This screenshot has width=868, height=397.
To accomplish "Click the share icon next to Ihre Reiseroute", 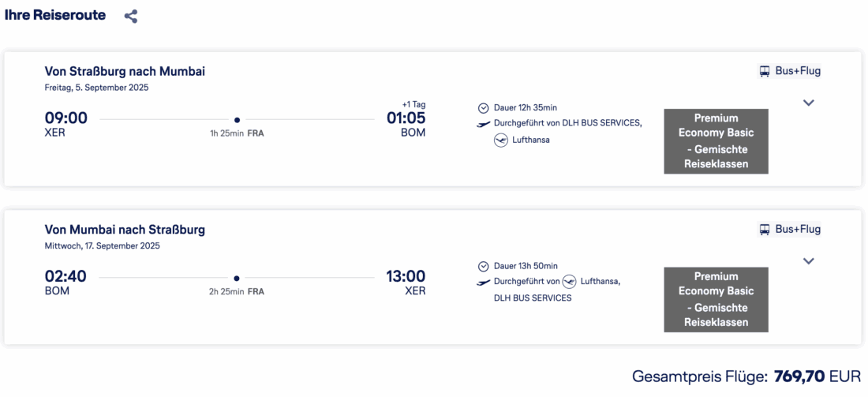I will click(x=131, y=16).
